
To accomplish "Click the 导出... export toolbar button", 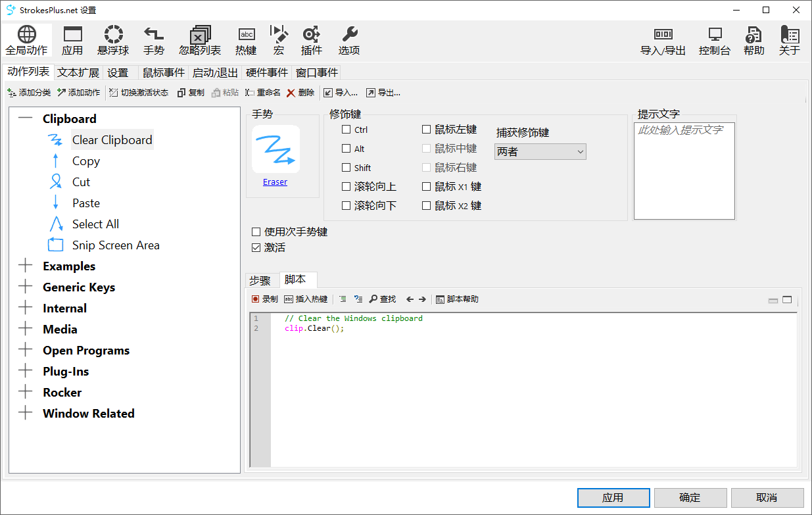I will tap(383, 93).
